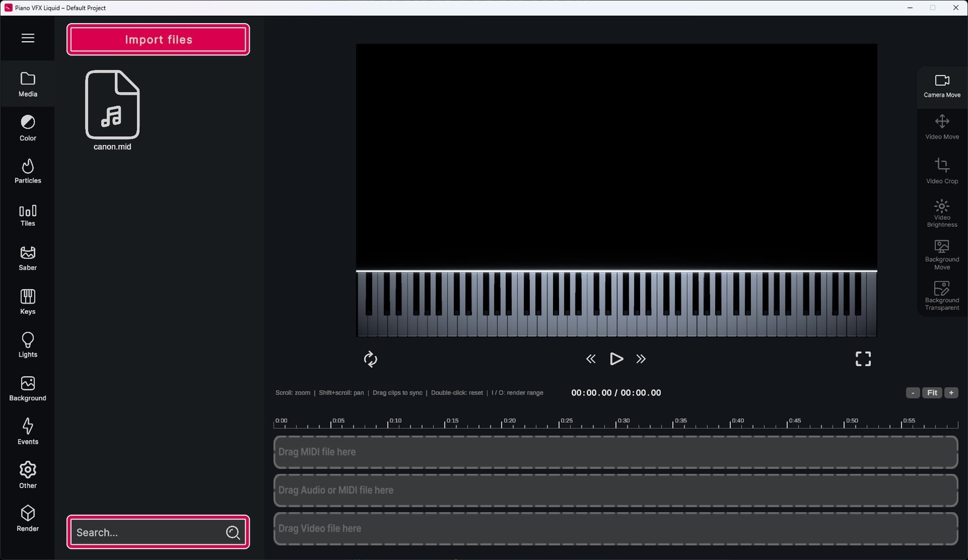Select the Video Brightness tool
Screen dimensions: 968x560
[x=942, y=213]
